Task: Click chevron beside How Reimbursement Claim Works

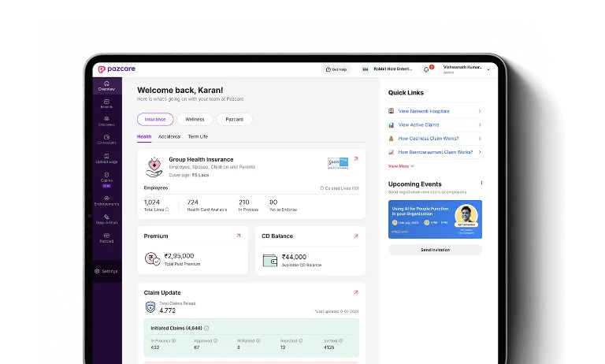Action: coord(480,152)
